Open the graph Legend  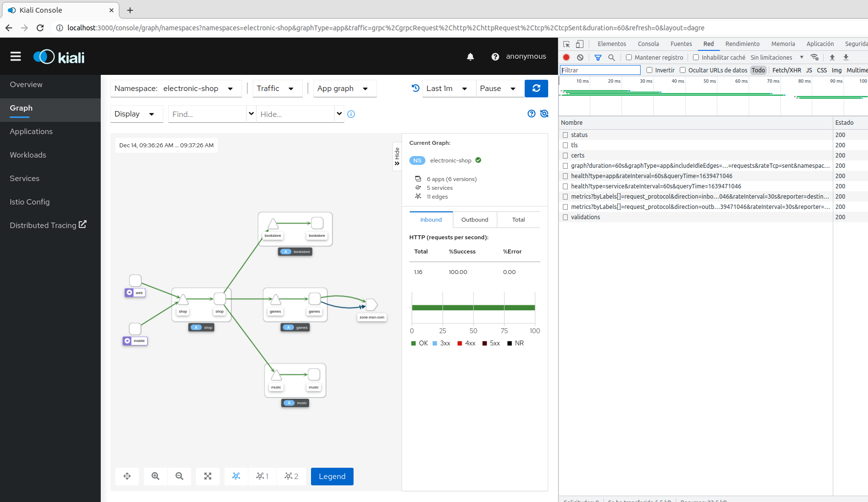332,476
